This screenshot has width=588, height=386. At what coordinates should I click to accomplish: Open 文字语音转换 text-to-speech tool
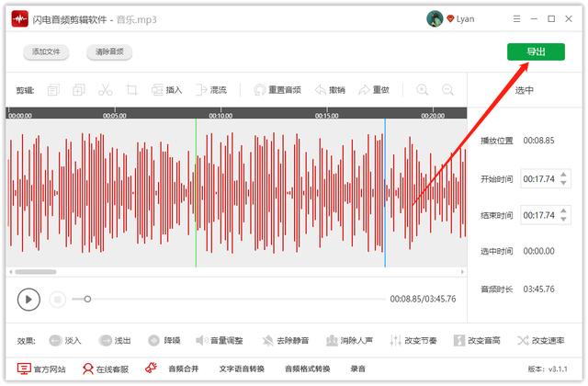point(242,369)
